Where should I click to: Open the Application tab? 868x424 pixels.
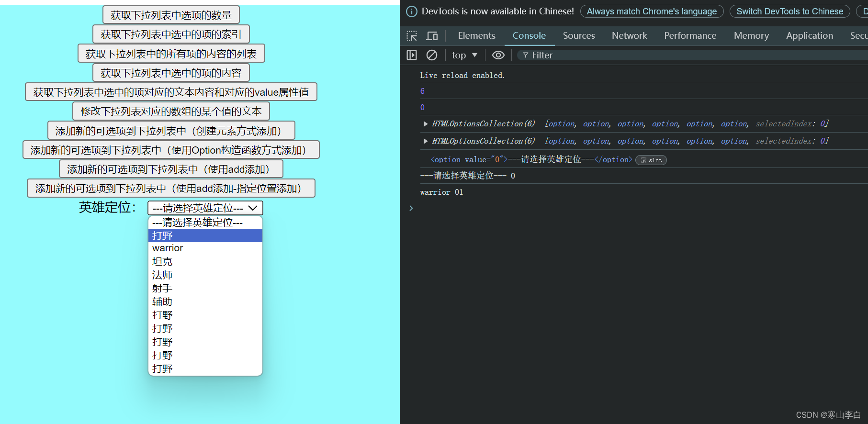point(810,36)
